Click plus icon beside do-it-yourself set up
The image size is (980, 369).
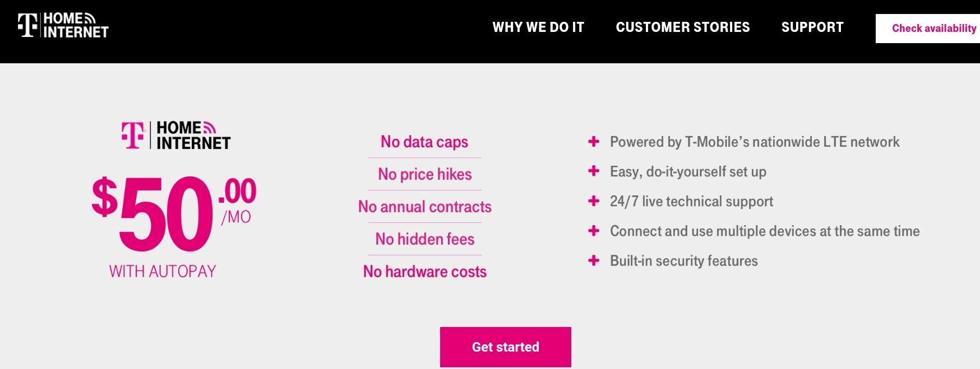(x=594, y=171)
